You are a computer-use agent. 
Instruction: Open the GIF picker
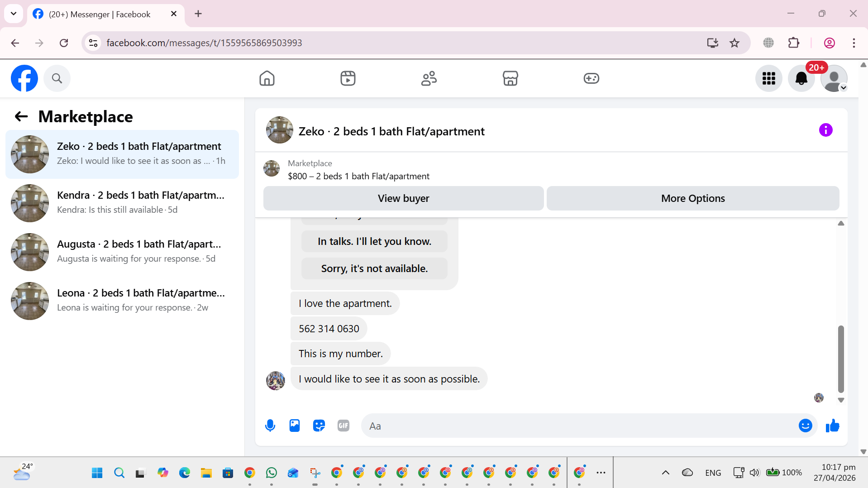343,426
